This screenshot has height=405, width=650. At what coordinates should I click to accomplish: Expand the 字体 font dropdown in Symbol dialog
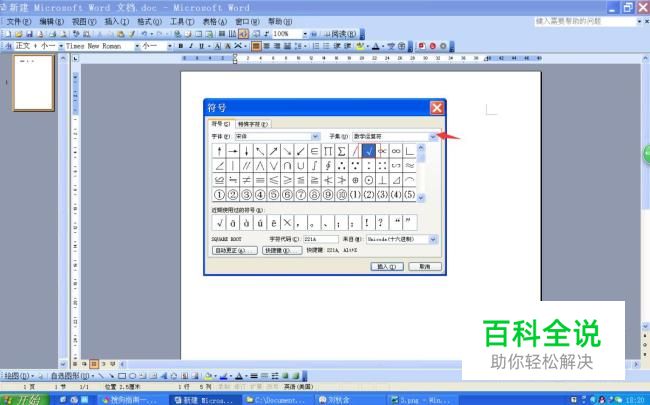[315, 136]
